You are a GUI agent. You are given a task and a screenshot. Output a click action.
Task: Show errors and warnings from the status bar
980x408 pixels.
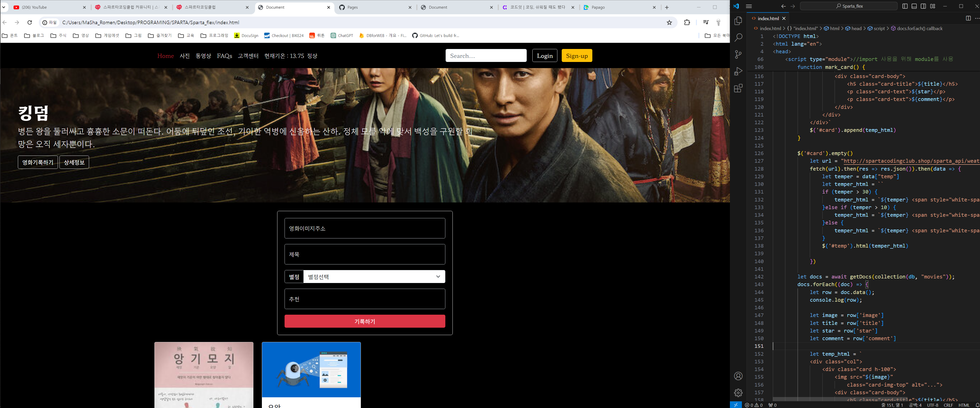tap(754, 405)
